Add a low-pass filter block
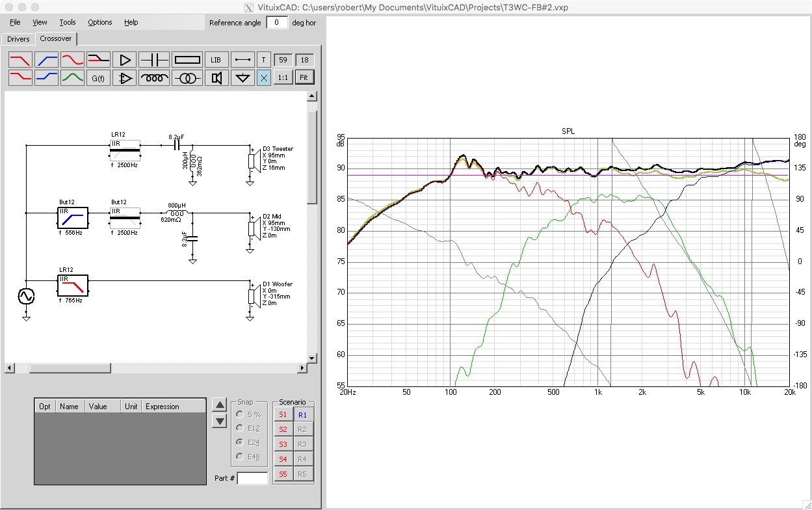The image size is (812, 510). [20, 60]
